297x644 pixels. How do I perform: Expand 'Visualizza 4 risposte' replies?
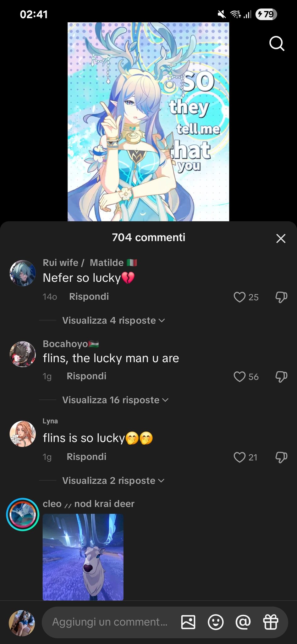click(113, 320)
